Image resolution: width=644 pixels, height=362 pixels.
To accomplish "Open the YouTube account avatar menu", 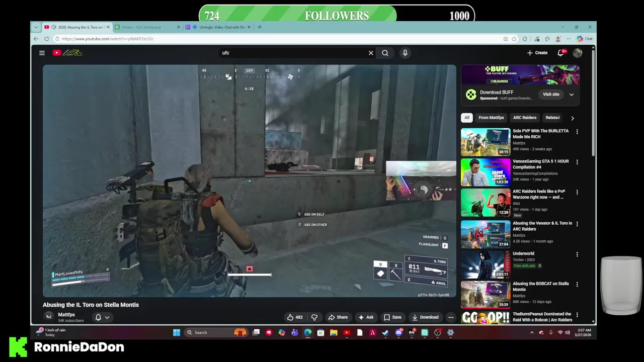I will [577, 53].
